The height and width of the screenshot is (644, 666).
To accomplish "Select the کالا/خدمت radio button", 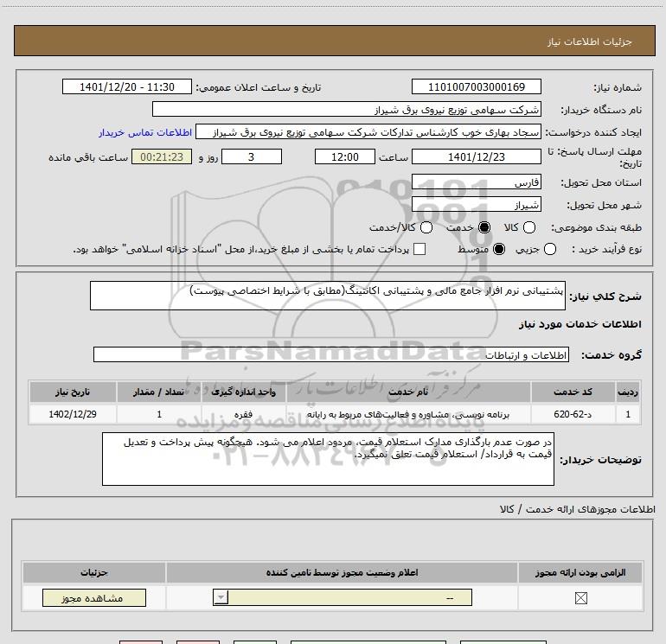I will [x=426, y=227].
